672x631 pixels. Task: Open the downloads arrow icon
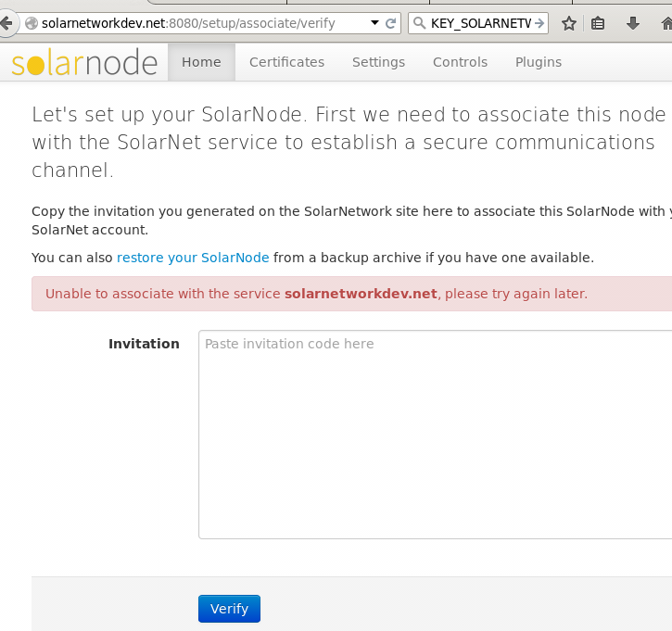[632, 23]
